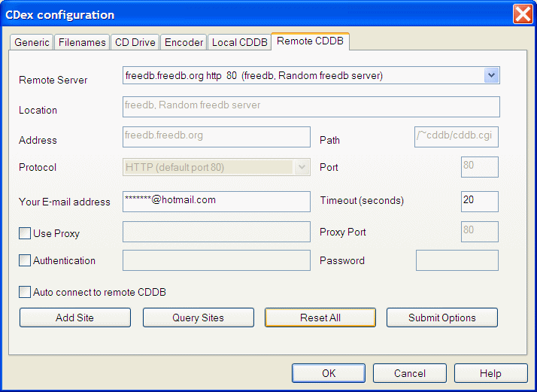The width and height of the screenshot is (537, 392).
Task: Tick the Authentication checkbox
Action: point(26,260)
